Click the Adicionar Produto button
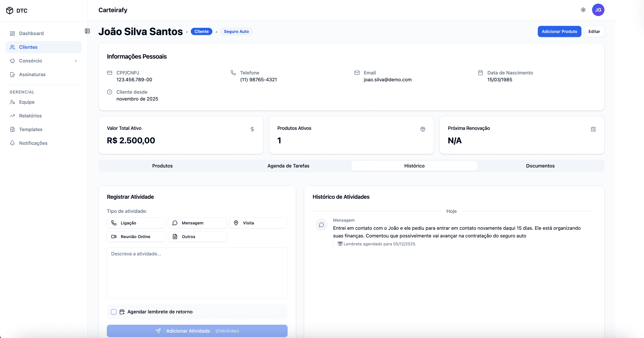 point(559,31)
